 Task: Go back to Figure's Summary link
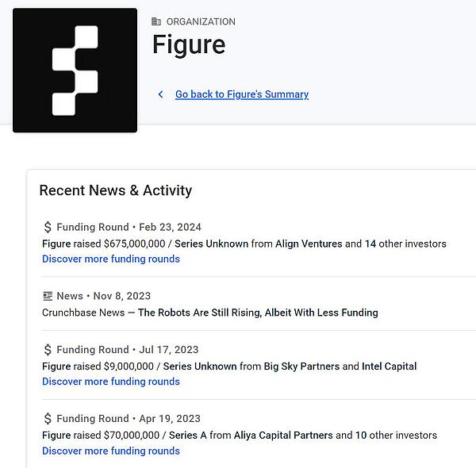click(x=241, y=94)
